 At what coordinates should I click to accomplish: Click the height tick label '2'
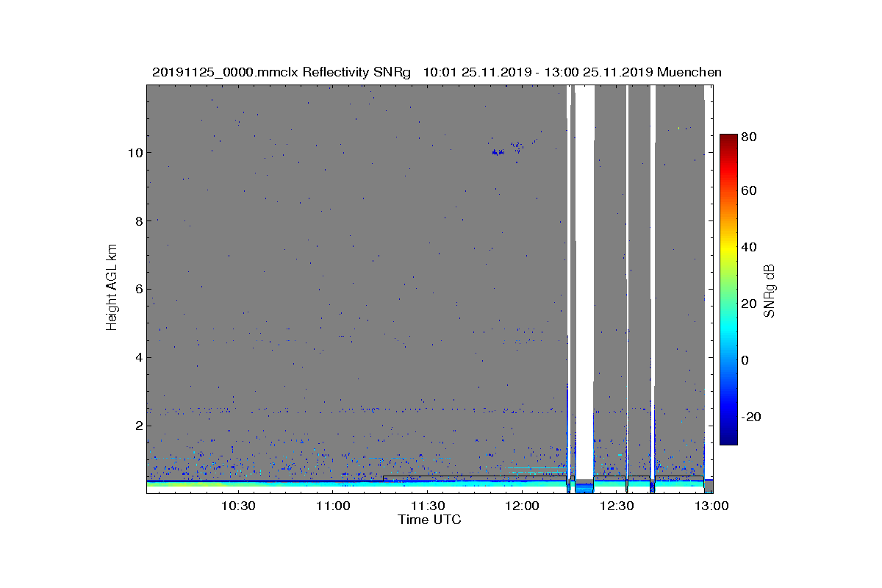pyautogui.click(x=137, y=426)
